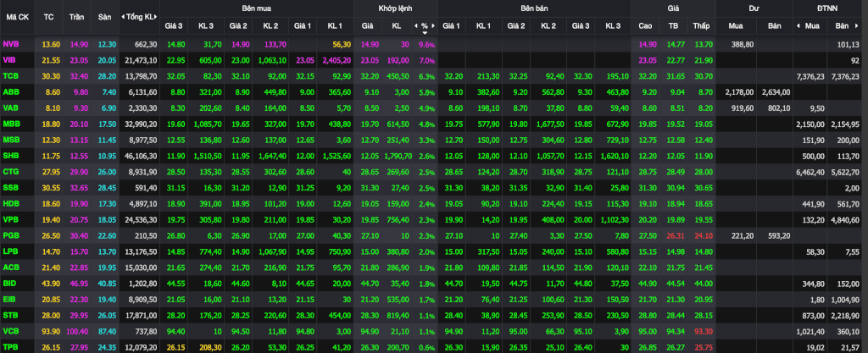Viewport: 868px width, 353px height.
Task: Open the ACB ticker symbol
Action: 10,268
